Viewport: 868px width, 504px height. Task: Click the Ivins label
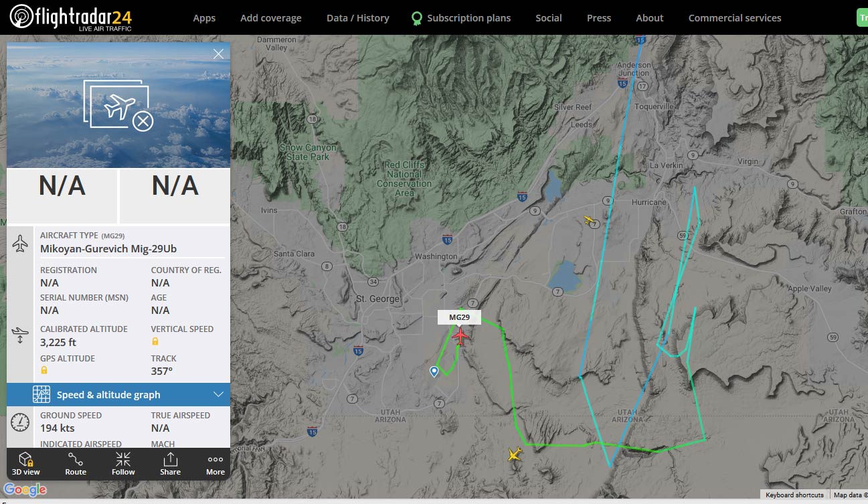pyautogui.click(x=268, y=210)
